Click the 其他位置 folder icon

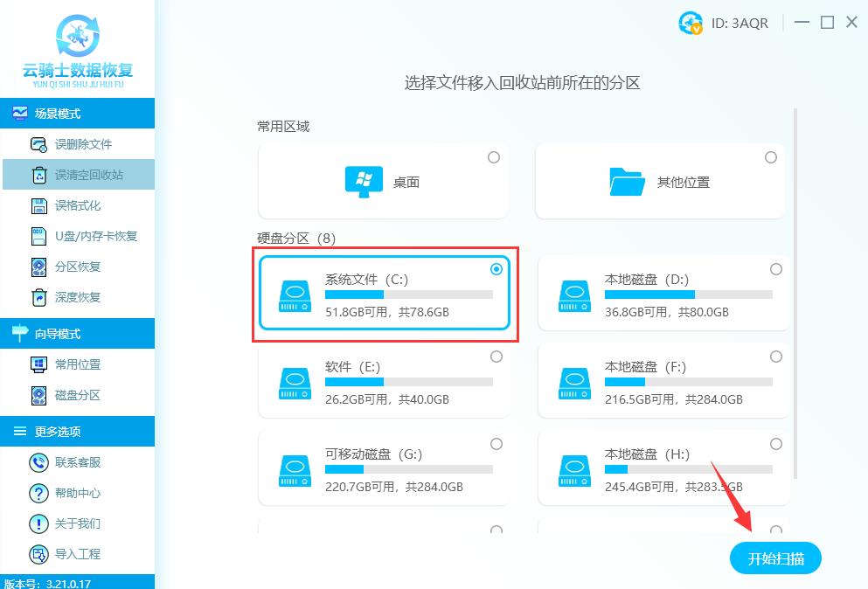[x=627, y=182]
